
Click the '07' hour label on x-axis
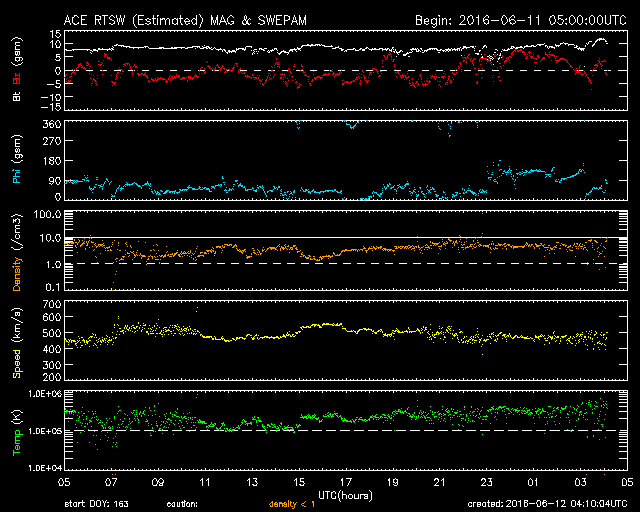click(111, 483)
